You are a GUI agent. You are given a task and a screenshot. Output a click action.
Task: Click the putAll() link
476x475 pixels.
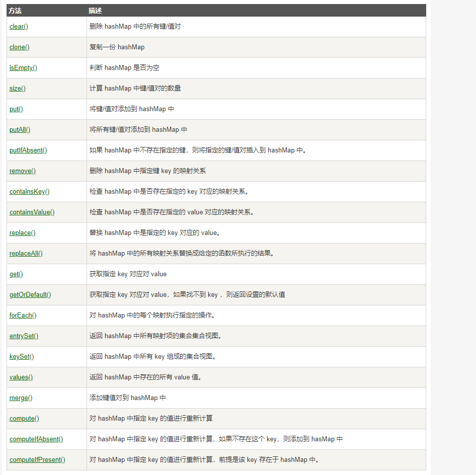pyautogui.click(x=20, y=130)
